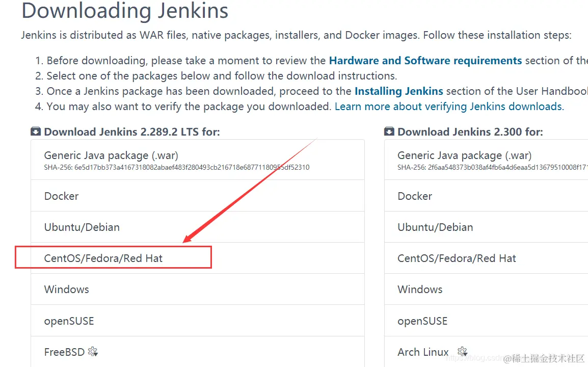Viewport: 588px width, 367px height.
Task: Click the 2.300 SHA-256 hash text 2f6aa548
Action: [x=492, y=167]
